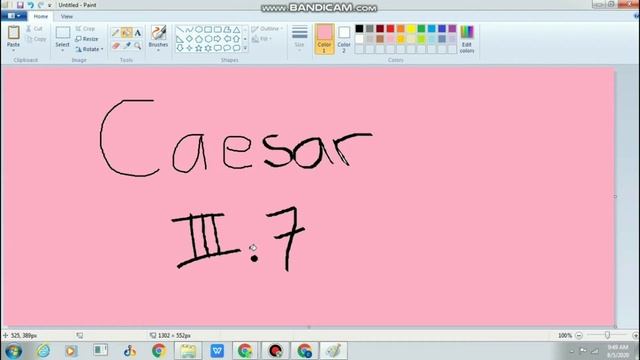Customize Quick Access Toolbar arrow
Screen dimensions: 640x360
50,5
